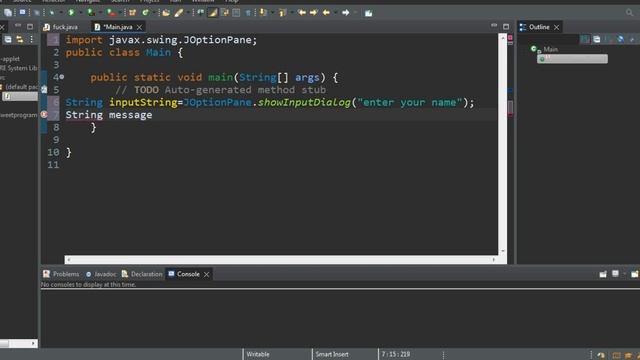Click the Open Type folder icon

pos(165,13)
